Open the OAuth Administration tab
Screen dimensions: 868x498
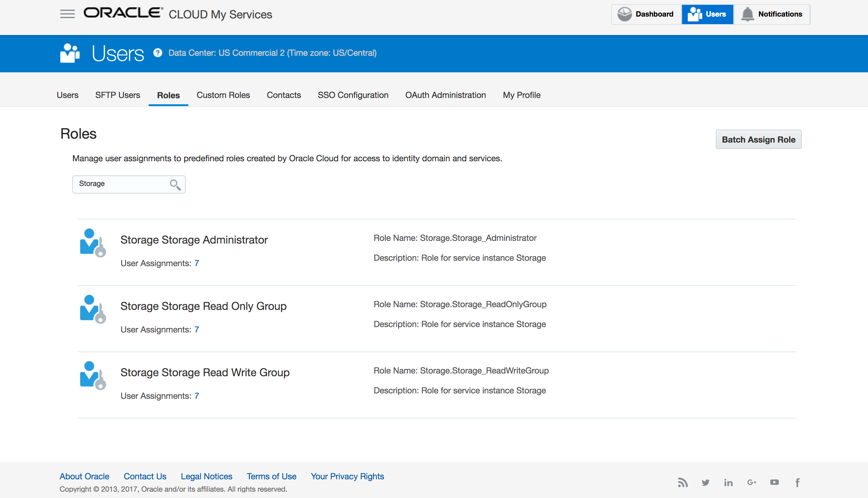[445, 95]
